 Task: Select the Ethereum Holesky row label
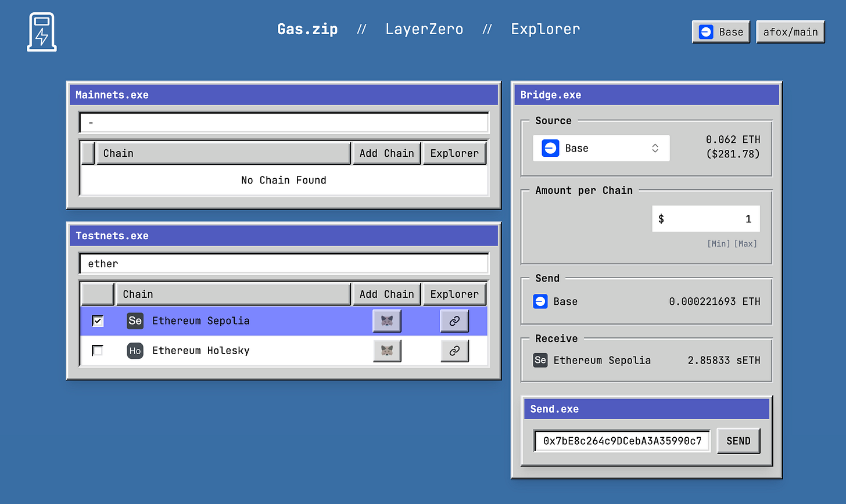point(201,351)
